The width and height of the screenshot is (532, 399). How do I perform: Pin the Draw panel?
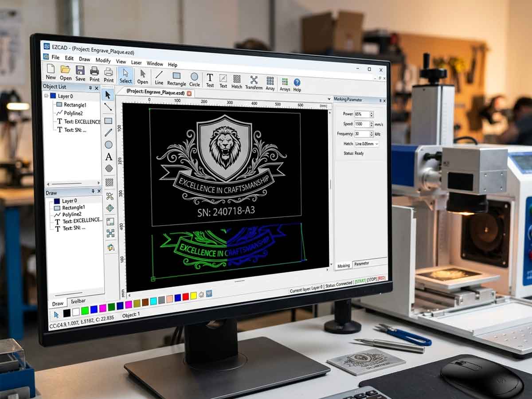93,191
